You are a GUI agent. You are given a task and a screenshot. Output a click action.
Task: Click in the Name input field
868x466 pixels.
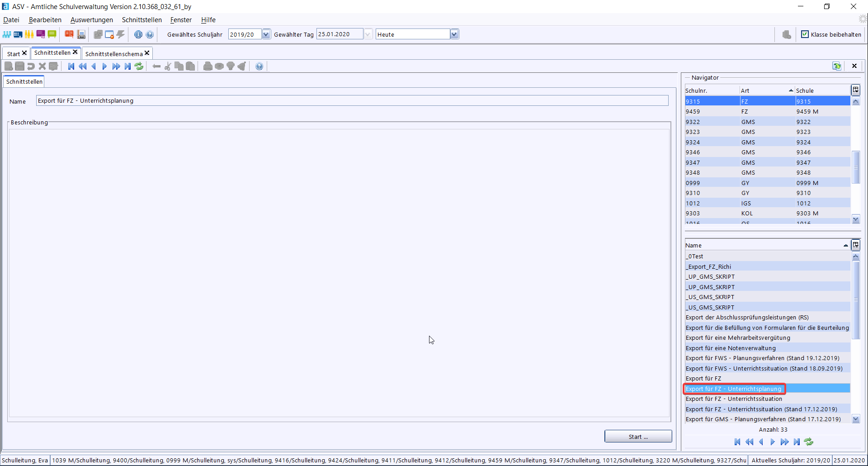(352, 100)
